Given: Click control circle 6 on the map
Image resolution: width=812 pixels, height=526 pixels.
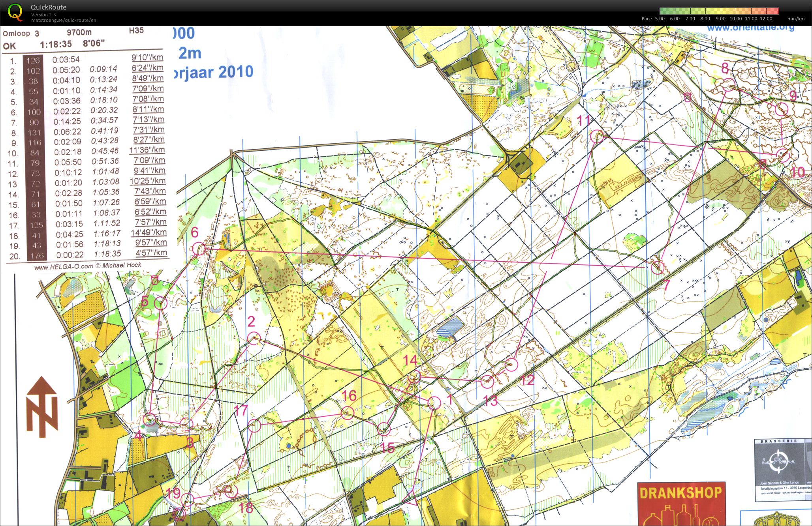Looking at the screenshot, I should (199, 249).
